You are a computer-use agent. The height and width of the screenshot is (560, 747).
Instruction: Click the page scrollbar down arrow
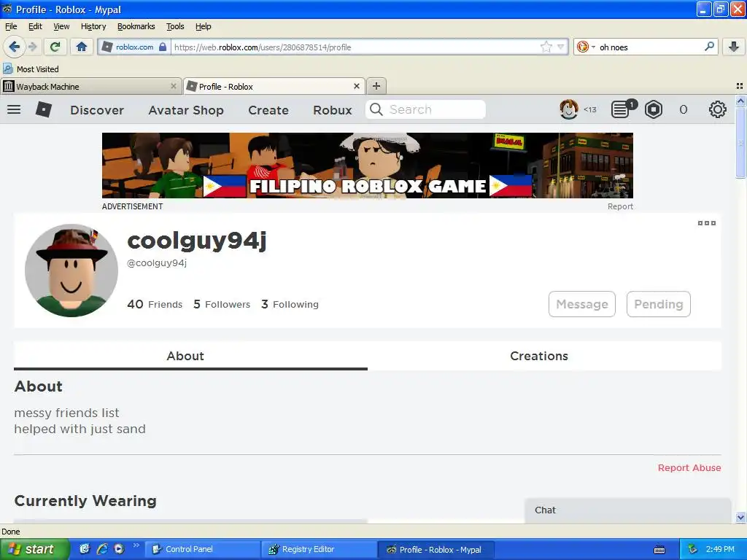tap(740, 517)
